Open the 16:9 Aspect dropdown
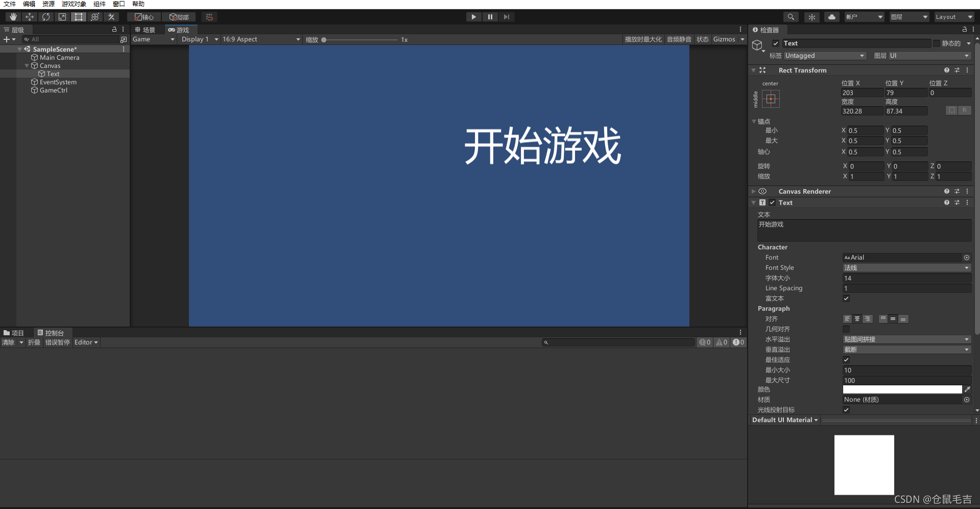Screen dimensions: 980x509 pos(261,39)
